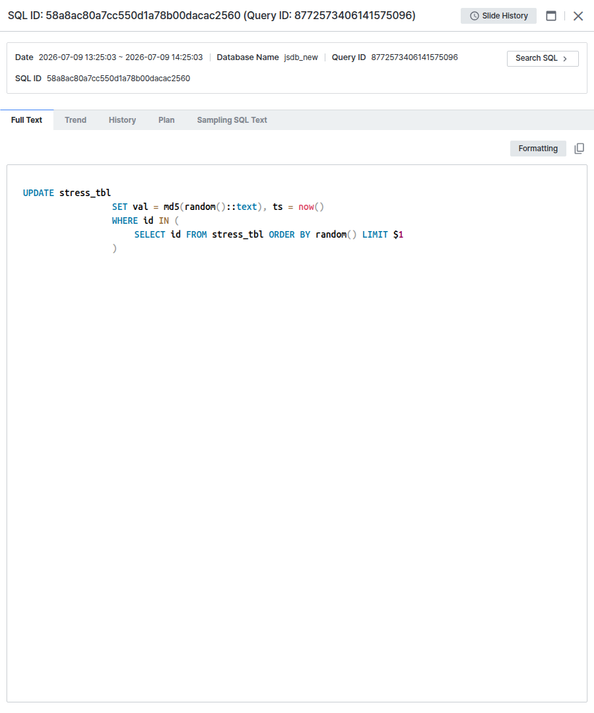Switch to the History tab
This screenshot has width=594, height=713.
(122, 120)
